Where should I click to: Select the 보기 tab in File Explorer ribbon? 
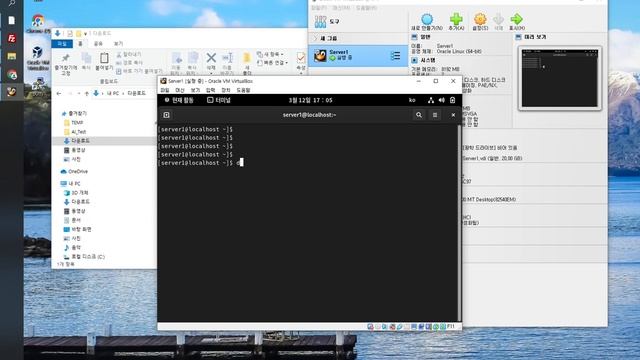tap(118, 44)
